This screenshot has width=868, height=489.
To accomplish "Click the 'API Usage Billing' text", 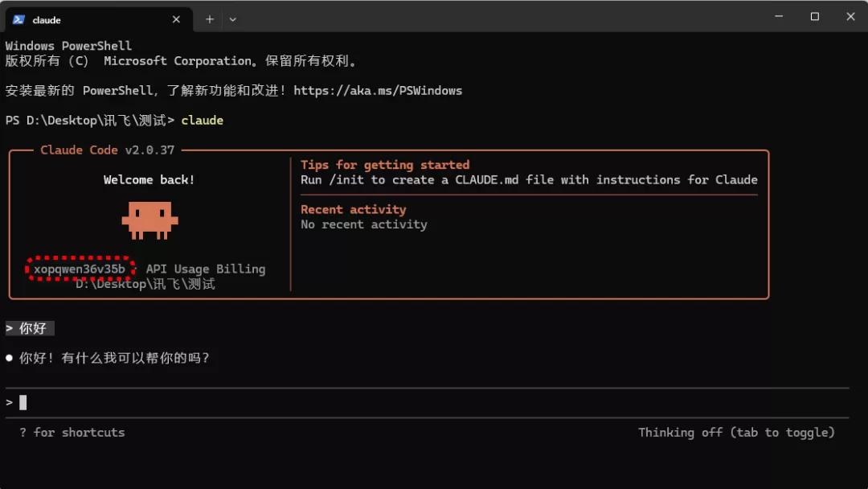I will pos(206,269).
